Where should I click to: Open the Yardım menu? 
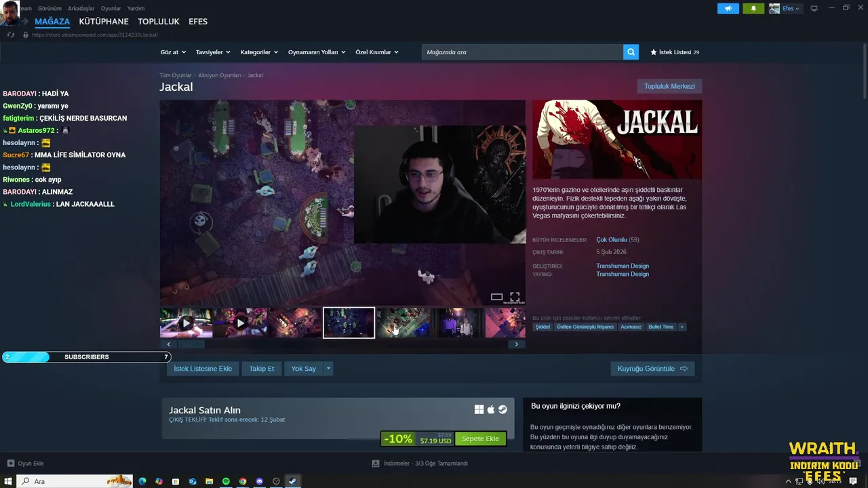point(136,8)
